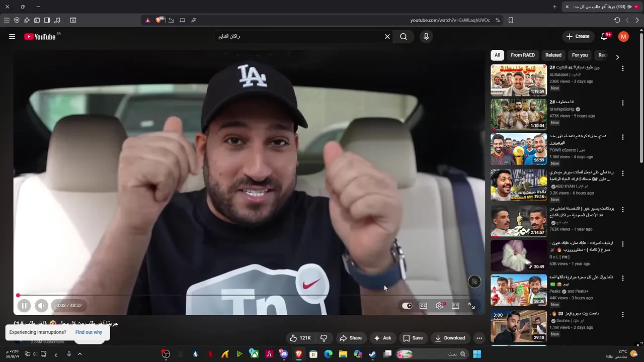Save the video to a playlist
This screenshot has height=362, width=644.
(x=413, y=338)
